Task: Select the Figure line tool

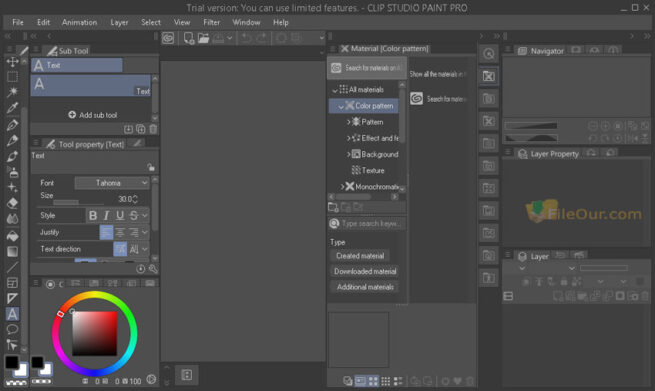Action: tap(13, 267)
